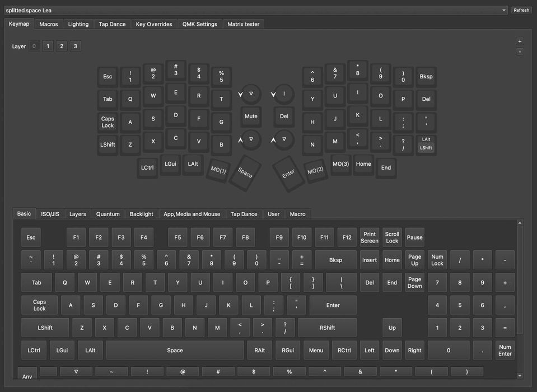Image resolution: width=537 pixels, height=392 pixels.
Task: Pick the Num Lock keycode
Action: click(437, 260)
